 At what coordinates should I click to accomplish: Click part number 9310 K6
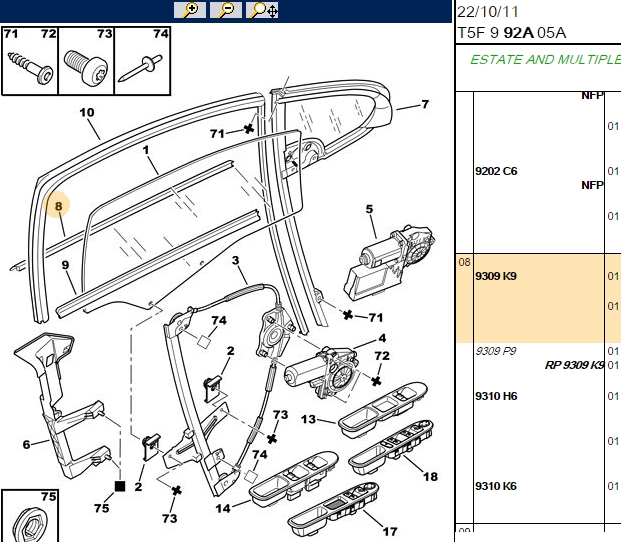[496, 486]
